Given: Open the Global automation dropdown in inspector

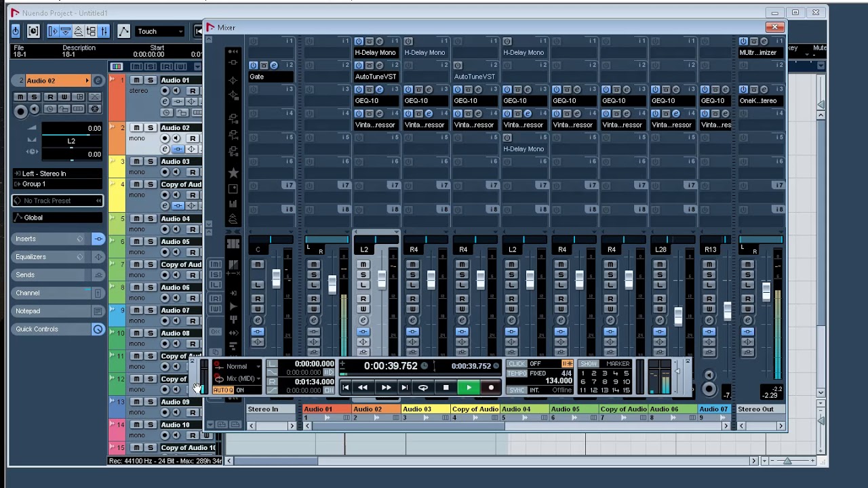Looking at the screenshot, I should (58, 218).
